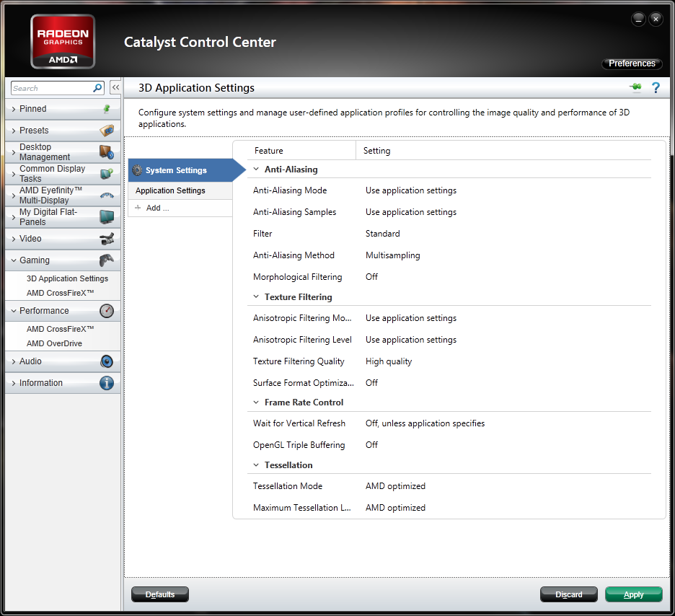Click the Radeon Graphics AMD logo
Image resolution: width=675 pixels, height=616 pixels.
coord(63,42)
